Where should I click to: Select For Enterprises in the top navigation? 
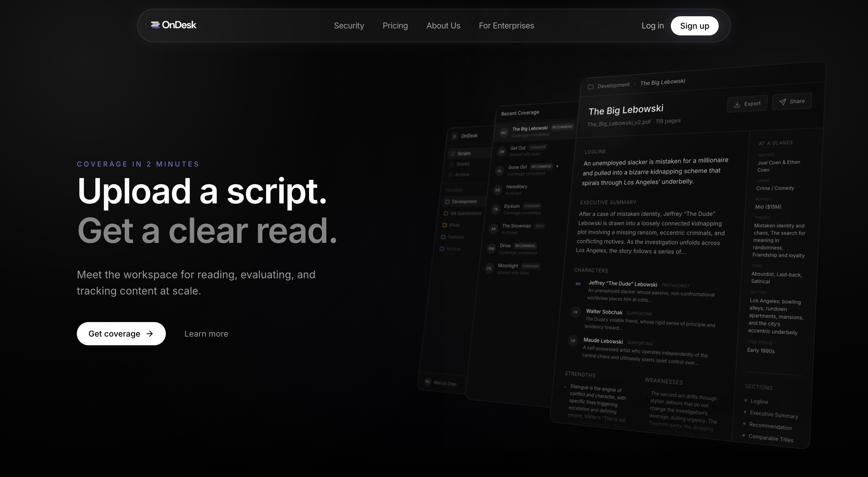pyautogui.click(x=506, y=26)
